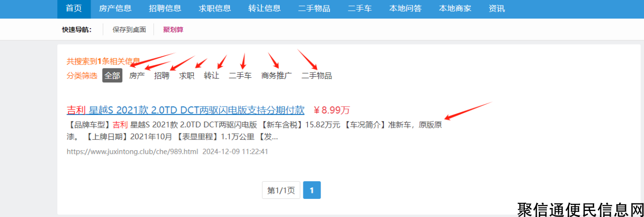Open 招聘信息 in navigation bar
The image size is (644, 217).
point(165,9)
